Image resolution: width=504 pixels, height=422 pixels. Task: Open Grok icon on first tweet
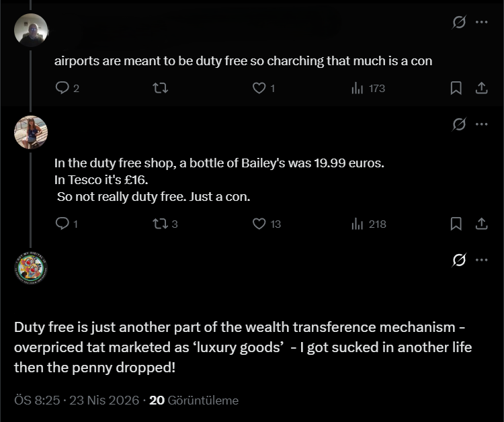click(459, 22)
